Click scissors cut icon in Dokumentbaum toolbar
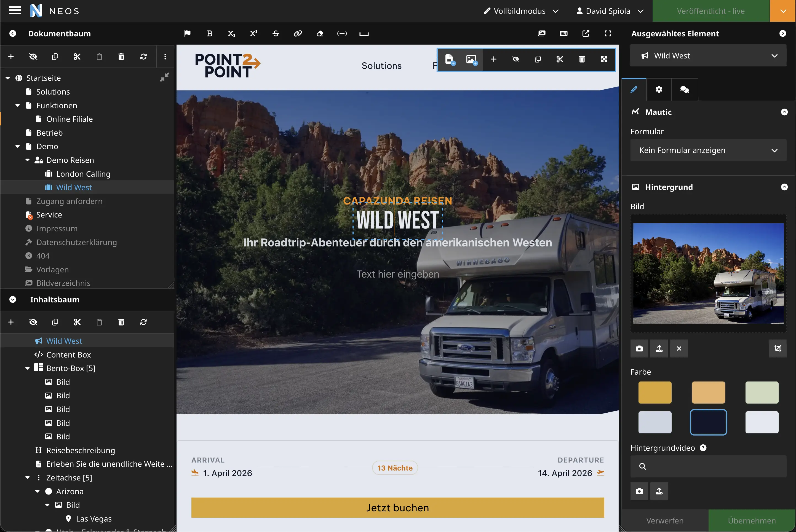 tap(77, 57)
